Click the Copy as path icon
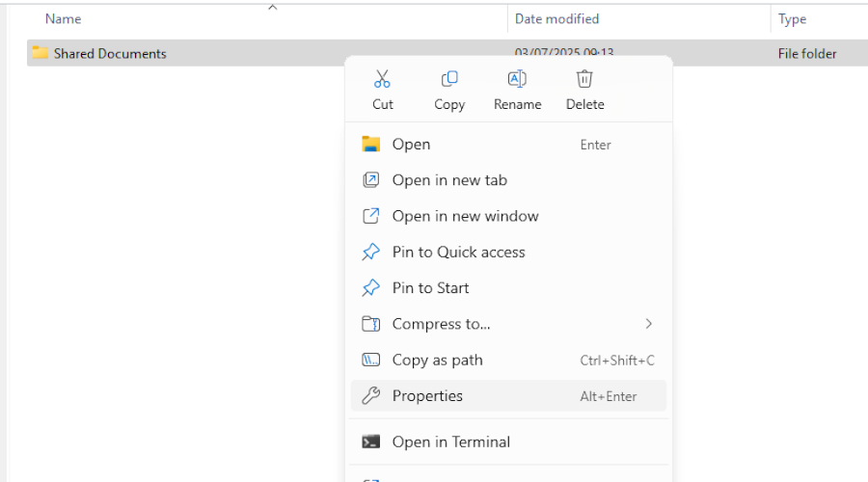Screen dimensions: 868x482 (x=371, y=361)
